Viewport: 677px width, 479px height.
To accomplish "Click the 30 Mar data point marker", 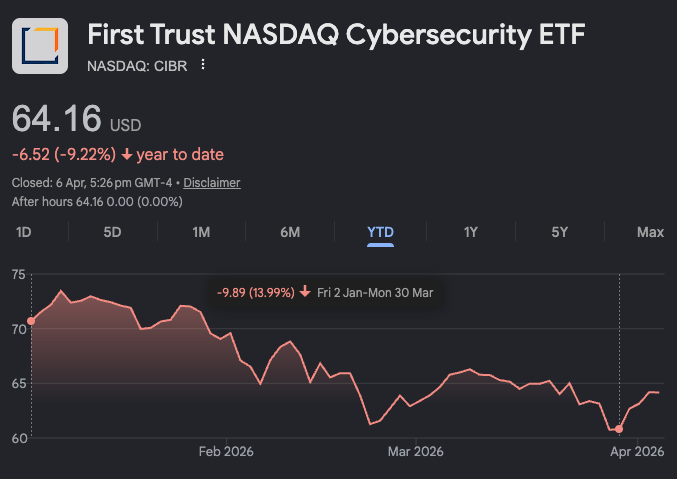I will click(x=619, y=429).
